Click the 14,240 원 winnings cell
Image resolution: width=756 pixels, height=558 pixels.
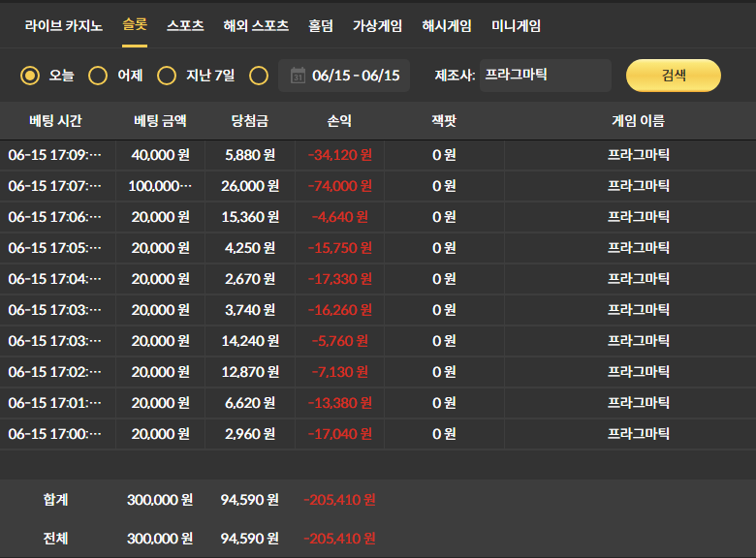pyautogui.click(x=250, y=341)
